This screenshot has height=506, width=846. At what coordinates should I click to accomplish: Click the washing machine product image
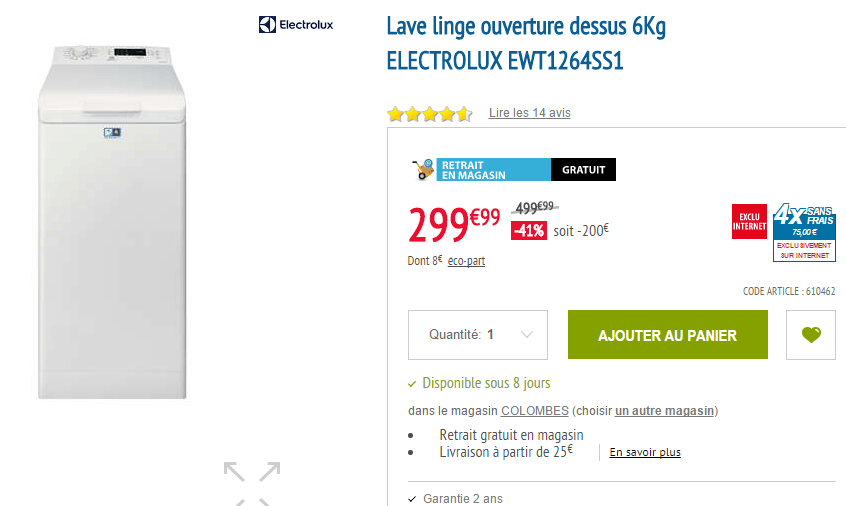point(112,222)
